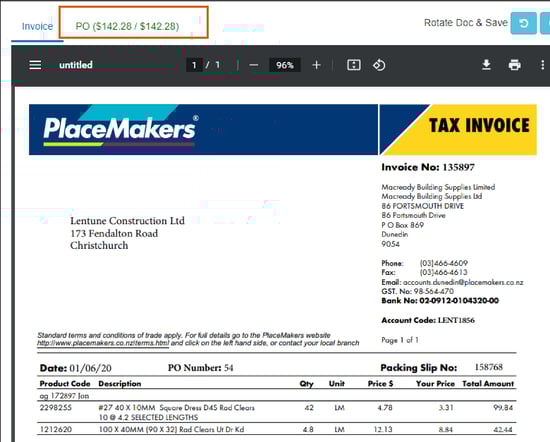Click the untitled document title
550x442 pixels.
[76, 65]
